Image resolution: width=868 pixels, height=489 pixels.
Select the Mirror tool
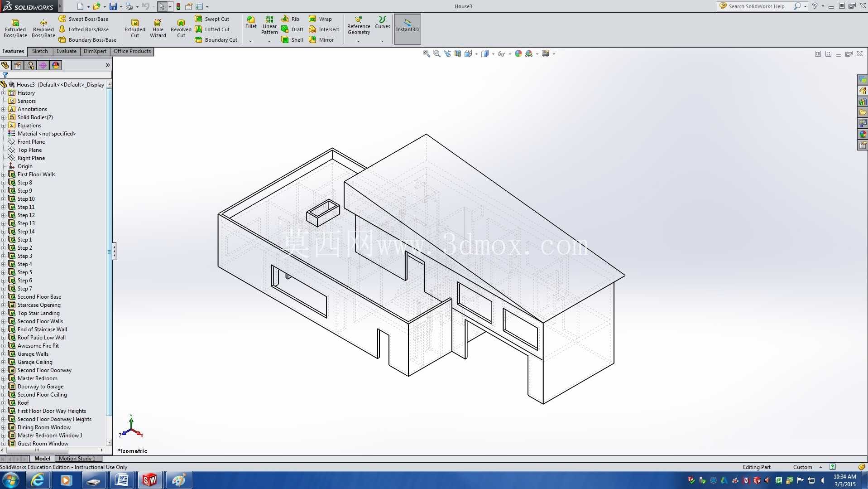click(321, 40)
